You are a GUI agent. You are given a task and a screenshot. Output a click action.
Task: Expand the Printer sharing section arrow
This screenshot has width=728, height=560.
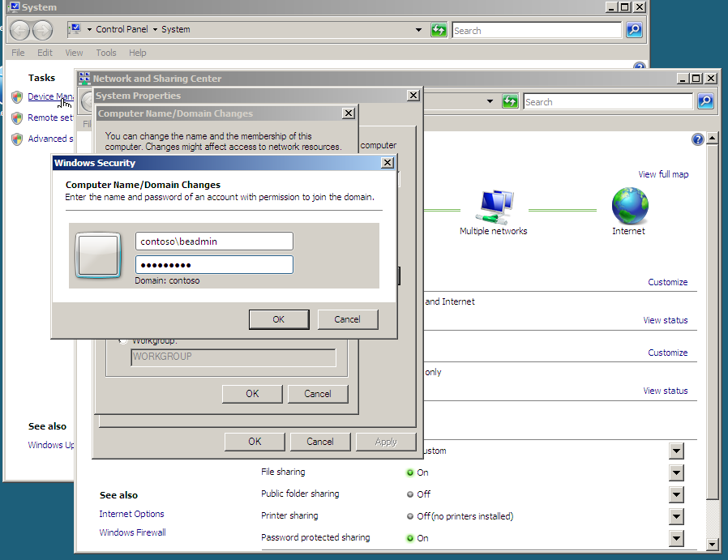pyautogui.click(x=676, y=516)
